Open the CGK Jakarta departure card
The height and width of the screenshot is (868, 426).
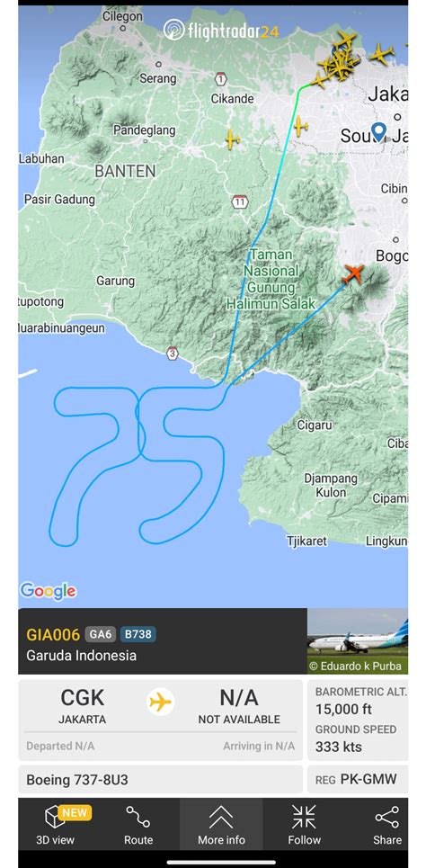click(82, 706)
